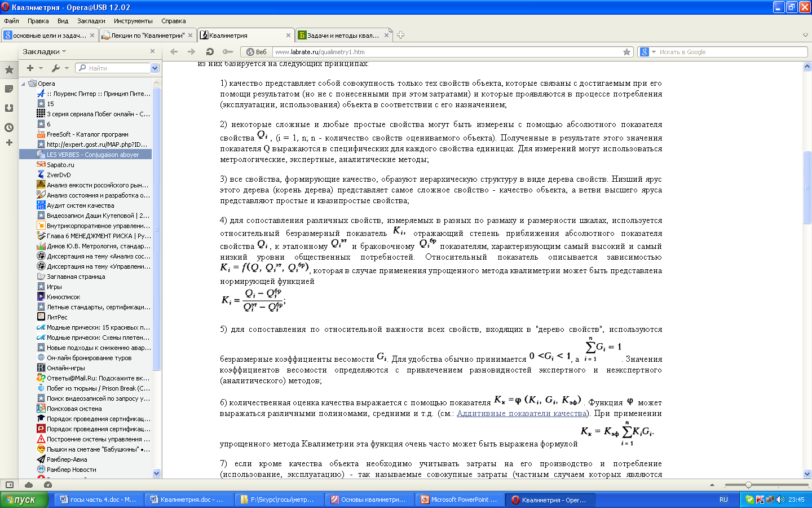This screenshot has width=812, height=508.
Task: Open the Правка menu
Action: (38, 21)
